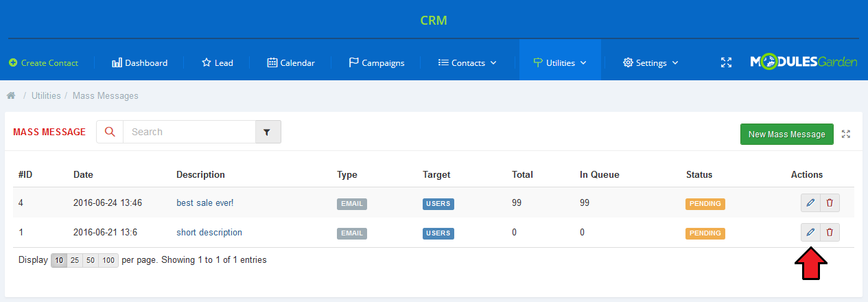Image resolution: width=868 pixels, height=302 pixels.
Task: Go to the Lead section
Action: click(x=218, y=62)
